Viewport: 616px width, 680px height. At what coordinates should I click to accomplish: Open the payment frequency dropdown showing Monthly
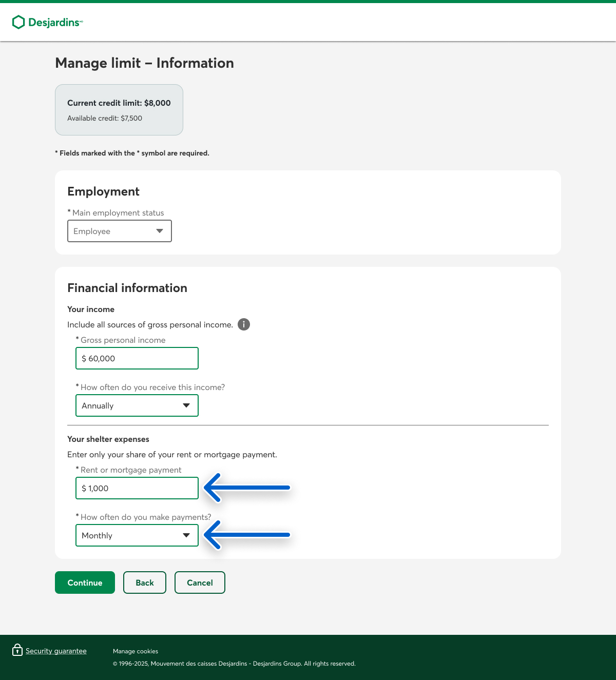coord(137,535)
